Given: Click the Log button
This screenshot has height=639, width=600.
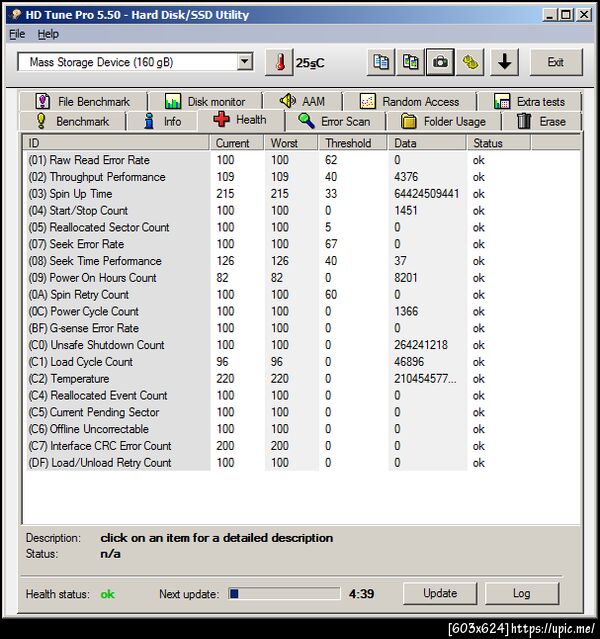Looking at the screenshot, I should pos(522,593).
